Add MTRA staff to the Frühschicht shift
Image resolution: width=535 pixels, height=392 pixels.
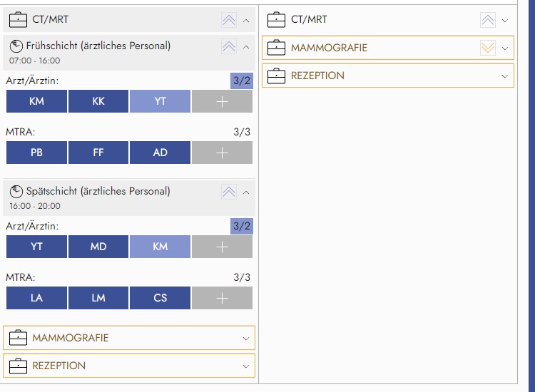pyautogui.click(x=222, y=153)
